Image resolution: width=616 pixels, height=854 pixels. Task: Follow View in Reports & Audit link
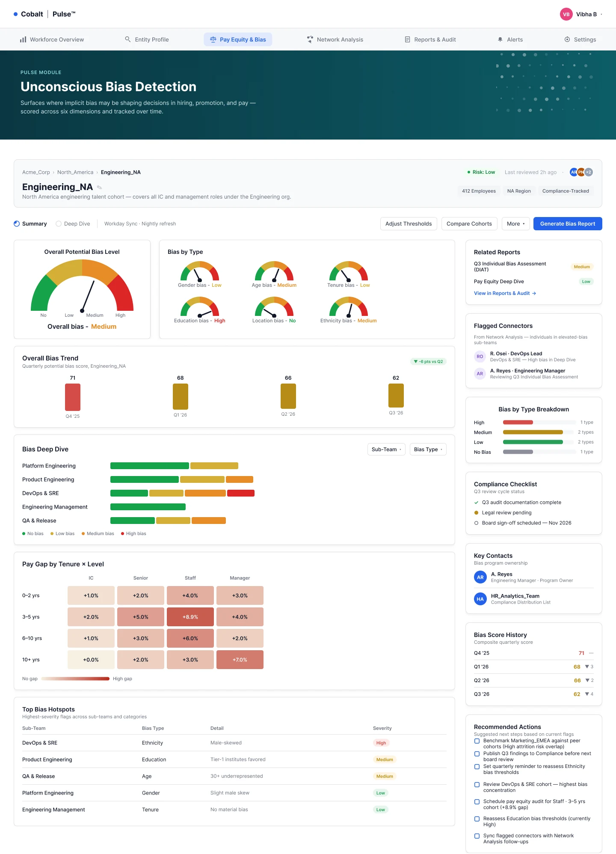click(505, 293)
